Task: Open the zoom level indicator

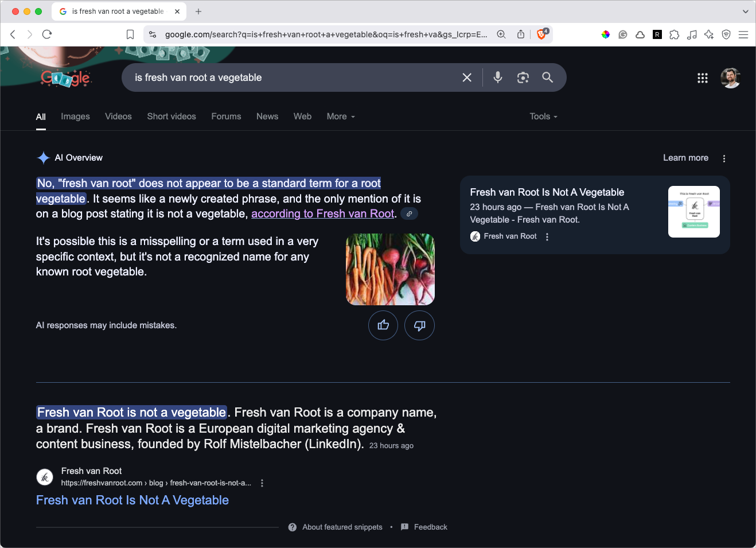Action: [501, 34]
